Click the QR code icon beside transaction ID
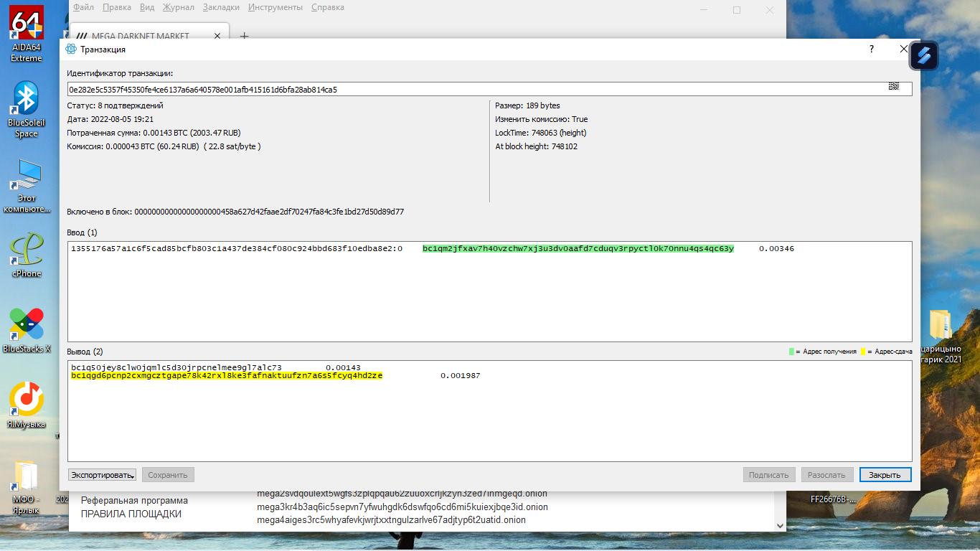Screen dimensions: 980x551 pos(894,86)
